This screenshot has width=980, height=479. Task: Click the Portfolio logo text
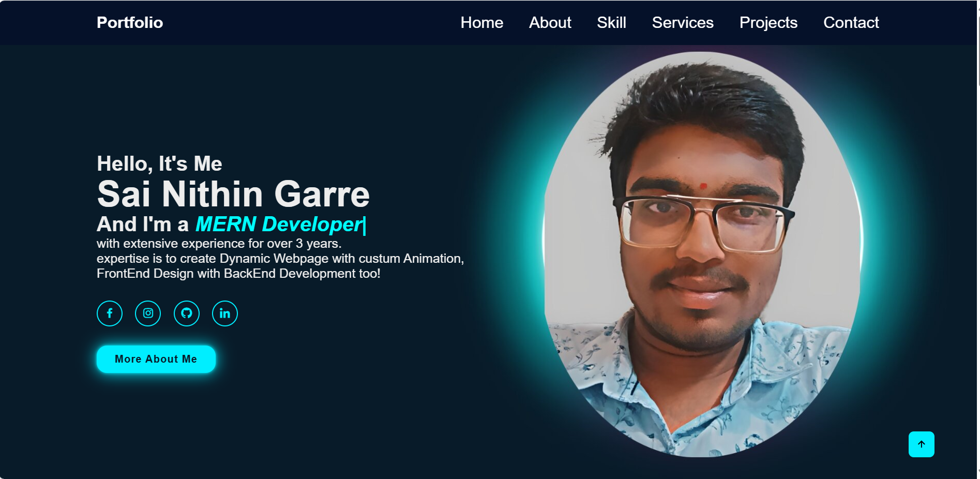point(129,22)
